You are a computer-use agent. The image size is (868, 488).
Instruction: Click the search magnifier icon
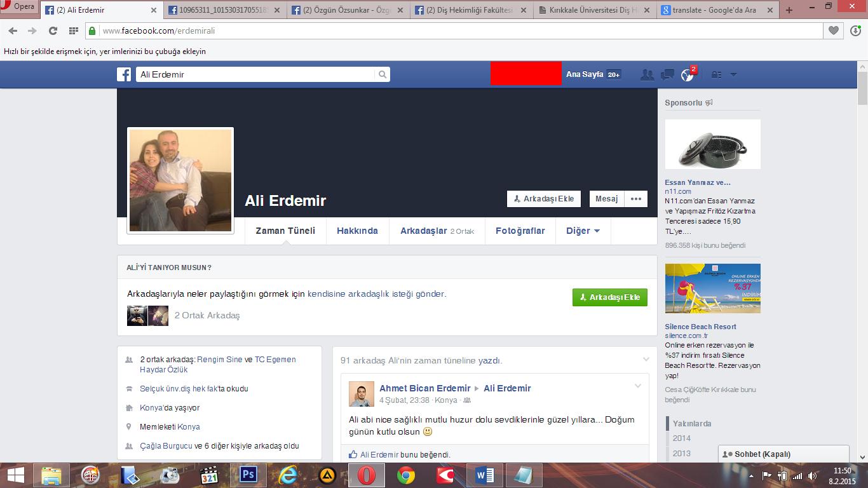(383, 74)
